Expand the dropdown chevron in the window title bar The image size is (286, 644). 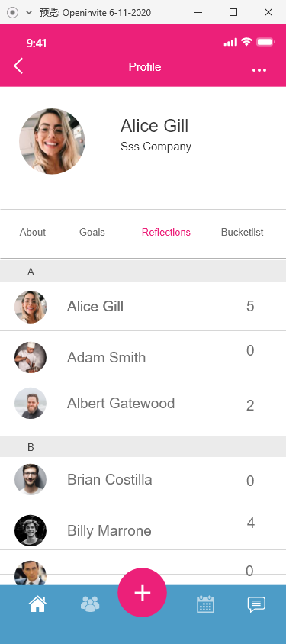pos(29,13)
